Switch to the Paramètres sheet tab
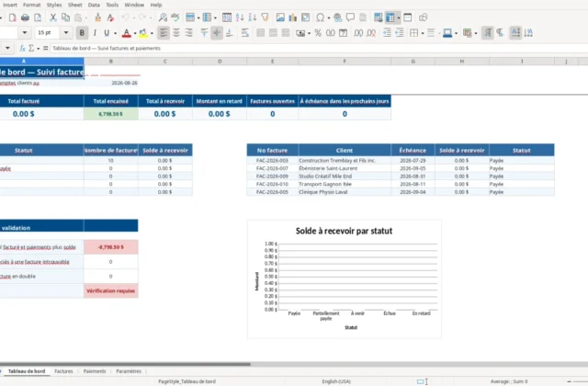The height and width of the screenshot is (386, 588). click(x=129, y=371)
